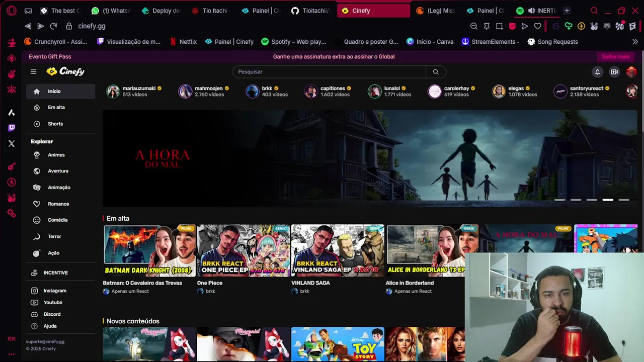Bookmark page with the heart icon
Screen dimensions: 644x362
tap(538, 26)
